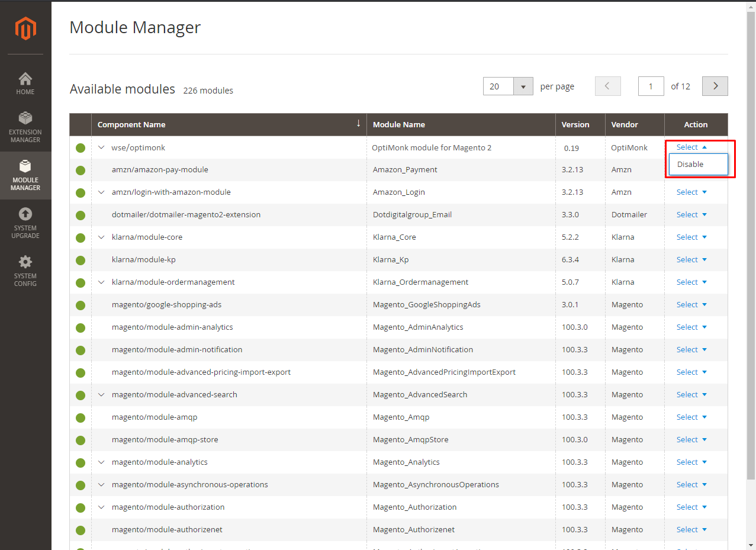
Task: Click green status dot for magento/module-amqp
Action: (81, 418)
